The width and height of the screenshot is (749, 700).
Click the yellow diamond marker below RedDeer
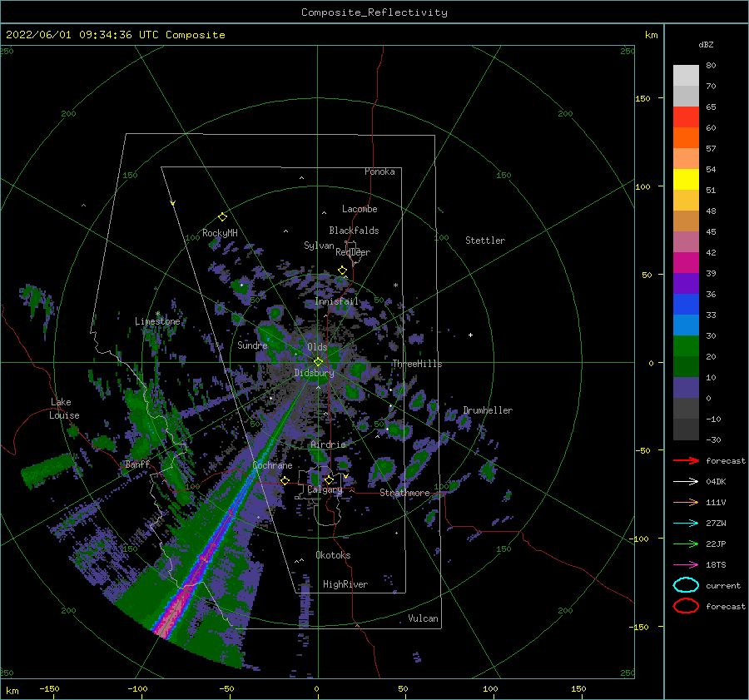pyautogui.click(x=342, y=271)
